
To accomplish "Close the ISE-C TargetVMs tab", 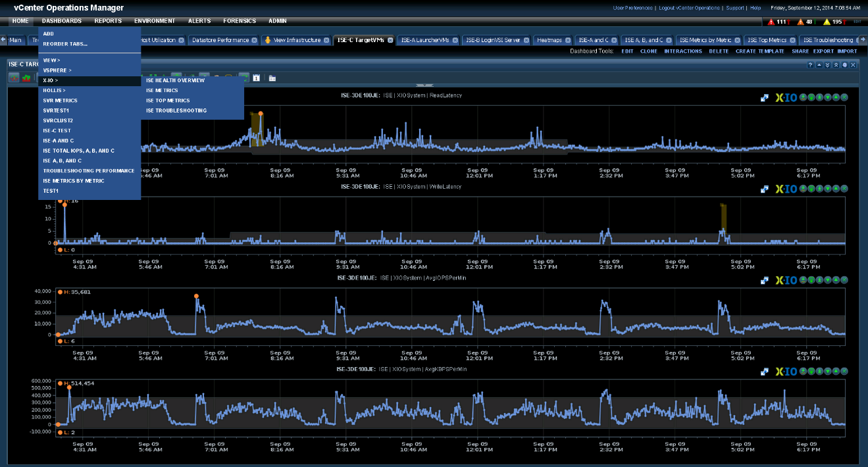I will [390, 40].
